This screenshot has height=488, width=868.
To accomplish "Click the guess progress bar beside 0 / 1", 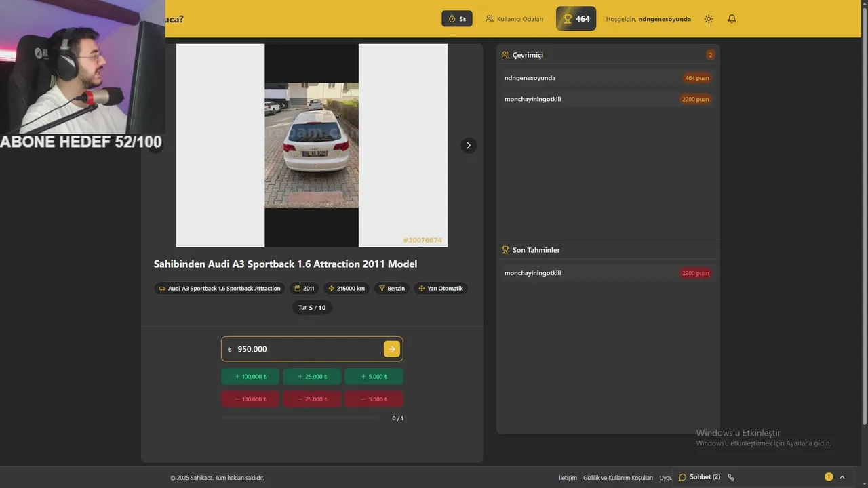I will pos(299,418).
